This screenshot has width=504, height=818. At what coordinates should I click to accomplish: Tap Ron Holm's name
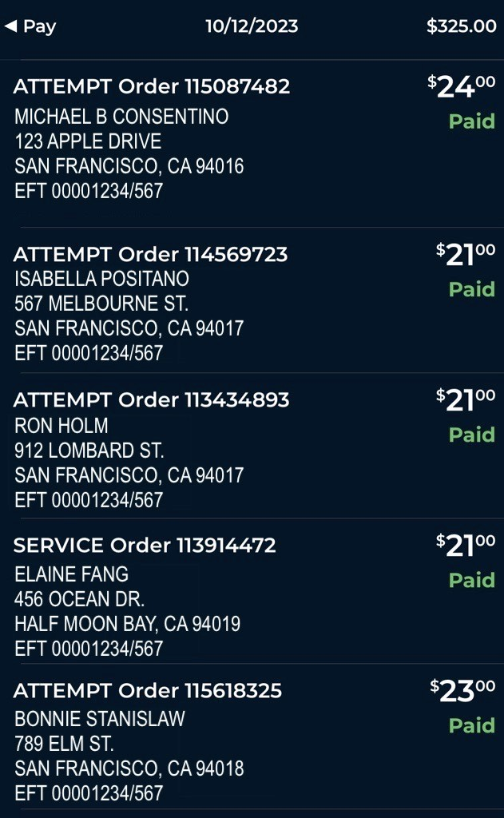click(x=61, y=426)
